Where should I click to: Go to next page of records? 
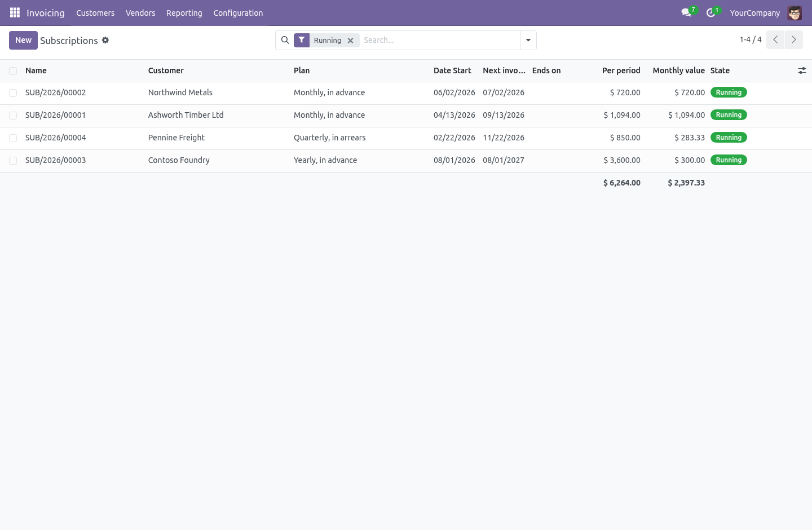(794, 39)
